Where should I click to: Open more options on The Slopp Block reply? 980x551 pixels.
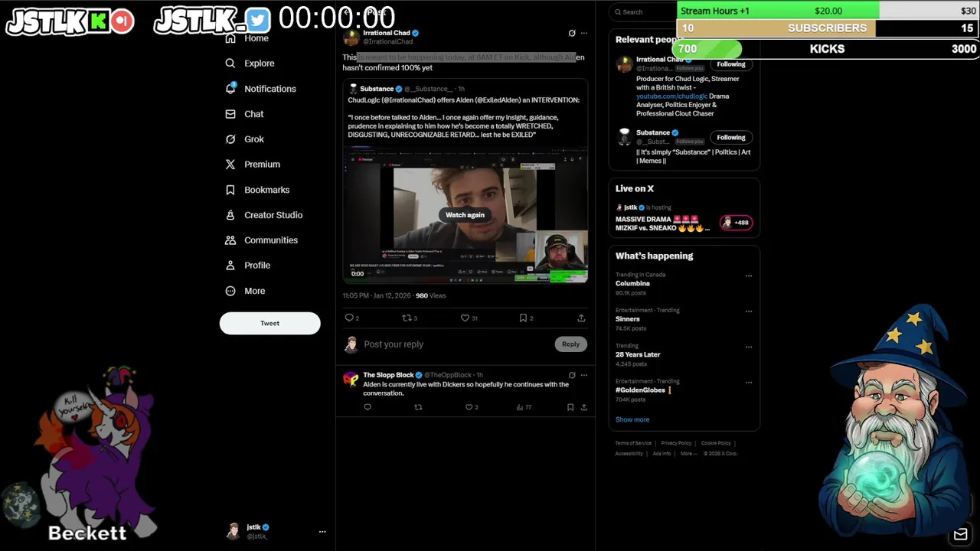click(x=584, y=375)
